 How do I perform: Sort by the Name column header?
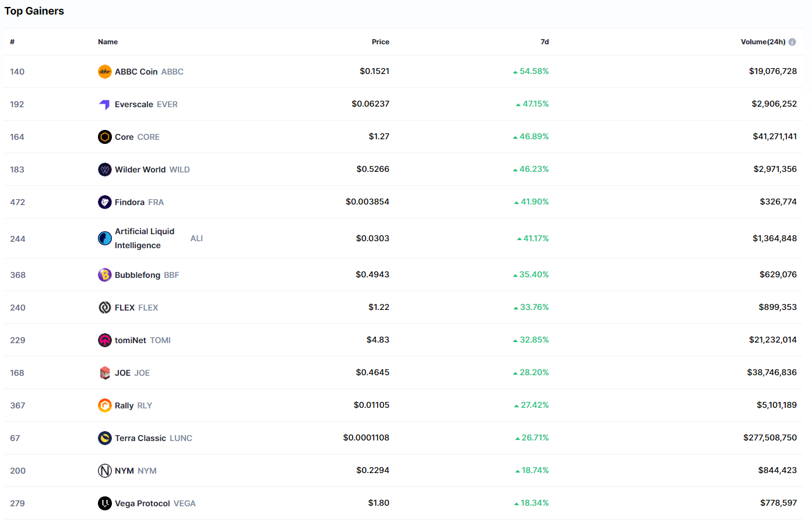[x=108, y=42]
